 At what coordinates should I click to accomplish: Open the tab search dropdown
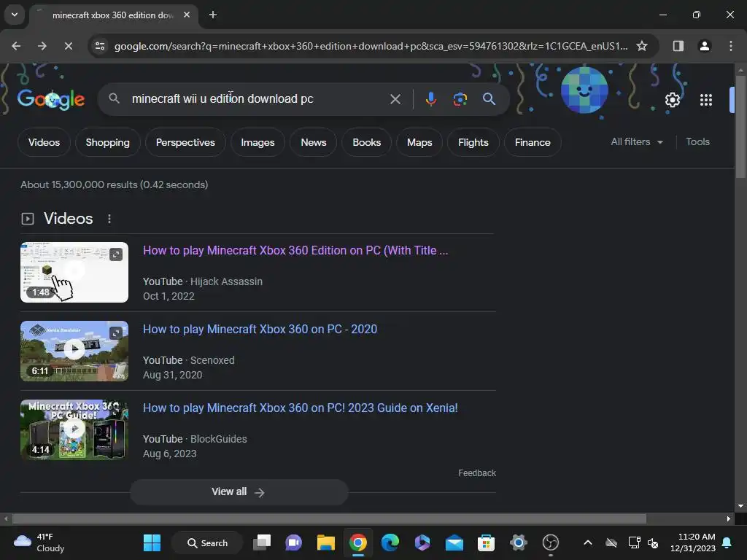pos(15,15)
